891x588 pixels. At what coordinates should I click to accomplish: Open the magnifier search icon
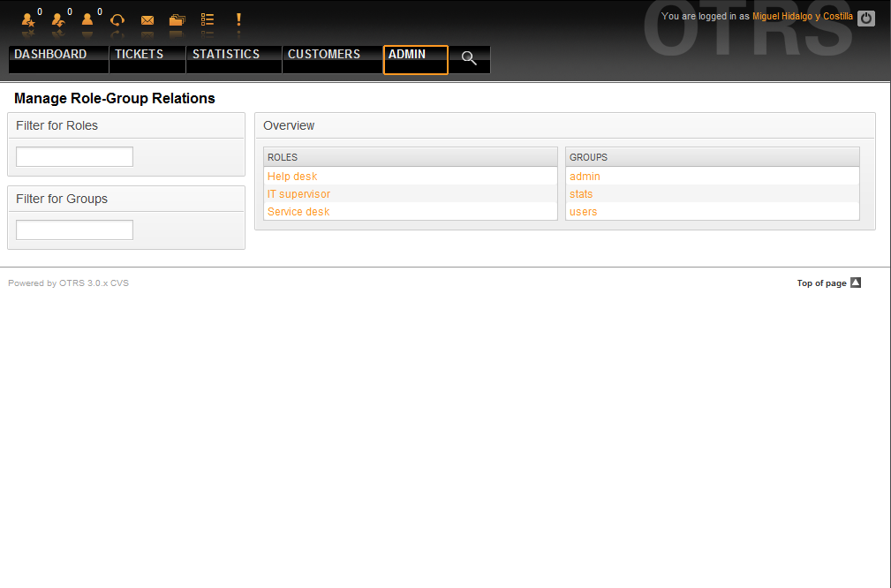[x=469, y=59]
